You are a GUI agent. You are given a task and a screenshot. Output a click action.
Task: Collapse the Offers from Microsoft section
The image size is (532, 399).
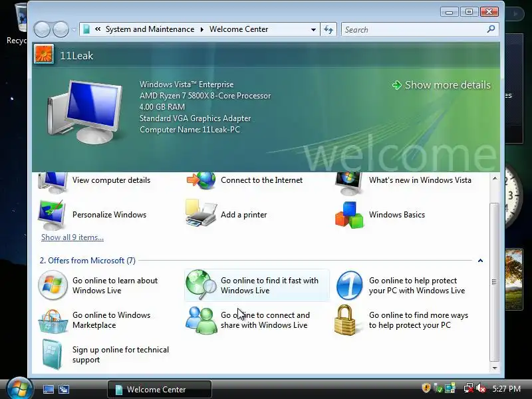coord(480,261)
